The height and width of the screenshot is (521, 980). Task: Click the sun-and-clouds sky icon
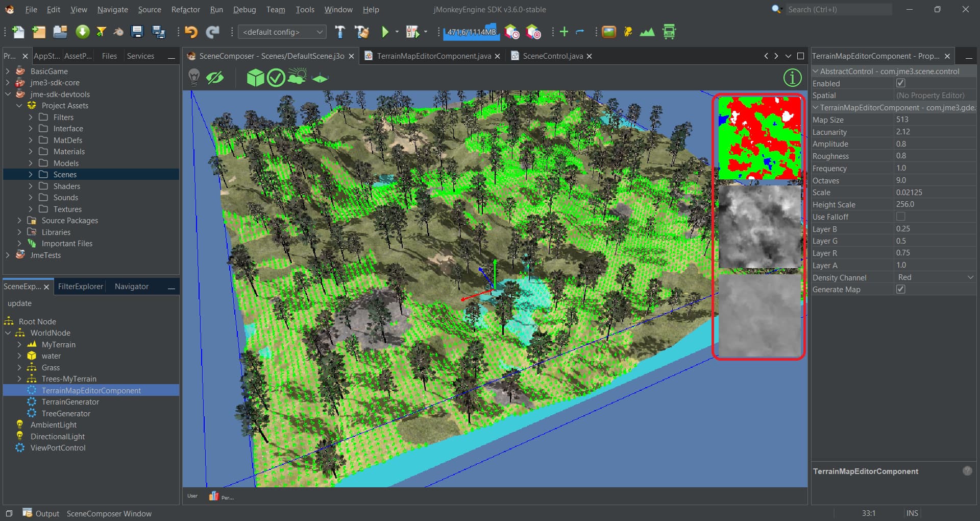point(297,77)
